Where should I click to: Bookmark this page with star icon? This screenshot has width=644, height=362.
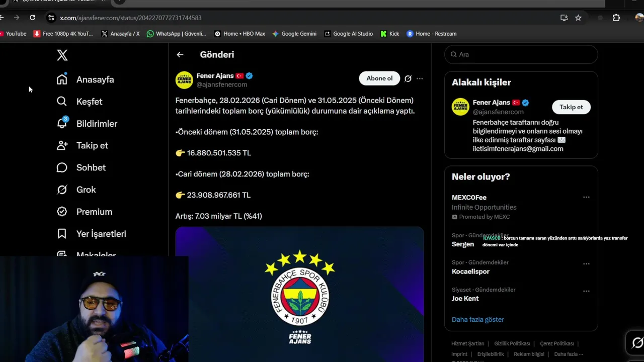tap(578, 18)
